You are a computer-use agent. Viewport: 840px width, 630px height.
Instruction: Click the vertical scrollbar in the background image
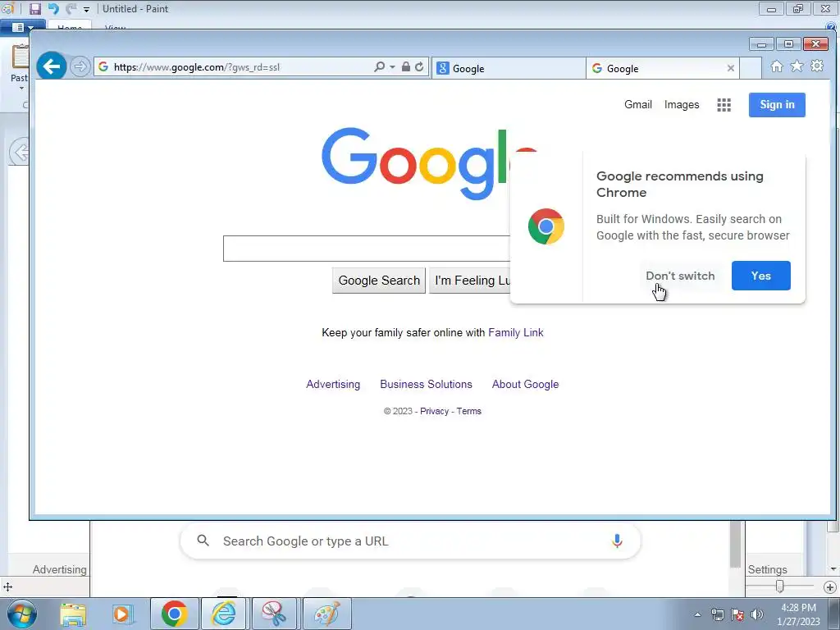click(736, 545)
